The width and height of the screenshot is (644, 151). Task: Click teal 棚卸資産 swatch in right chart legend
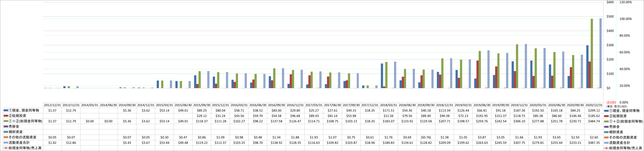click(606, 132)
